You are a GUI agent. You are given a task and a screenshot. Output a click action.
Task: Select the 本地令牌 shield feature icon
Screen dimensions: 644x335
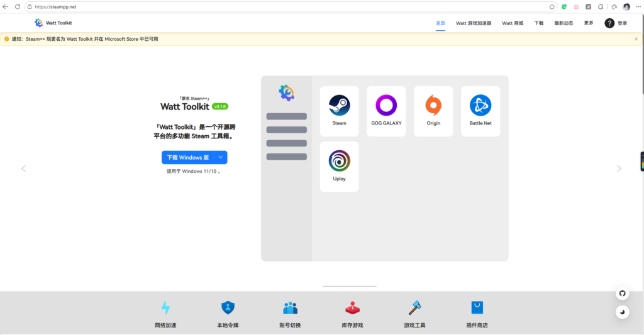(228, 308)
